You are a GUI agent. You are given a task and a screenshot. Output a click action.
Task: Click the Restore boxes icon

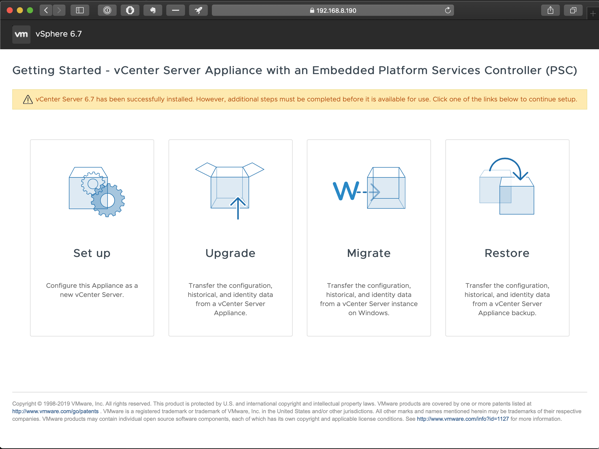tap(507, 186)
